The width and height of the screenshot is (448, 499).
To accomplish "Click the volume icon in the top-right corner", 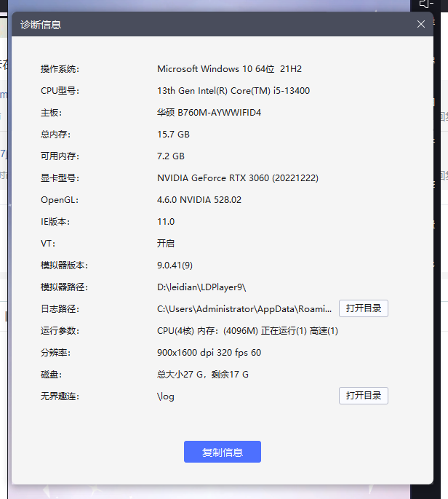I will [x=426, y=4].
